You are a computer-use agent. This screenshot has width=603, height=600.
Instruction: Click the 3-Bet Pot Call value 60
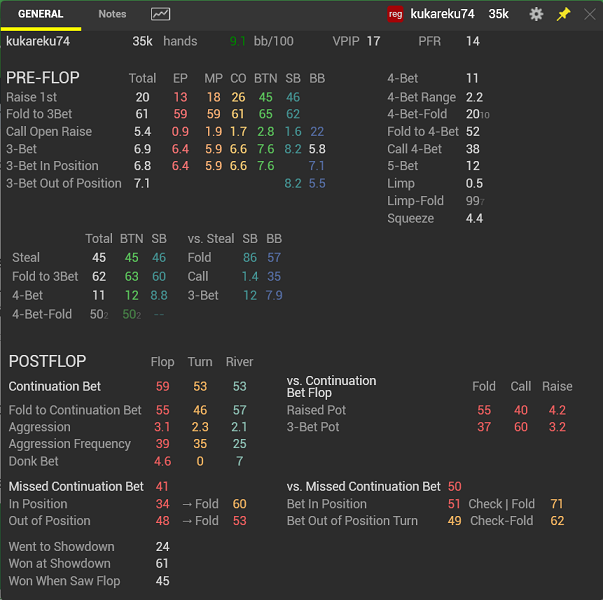click(521, 427)
